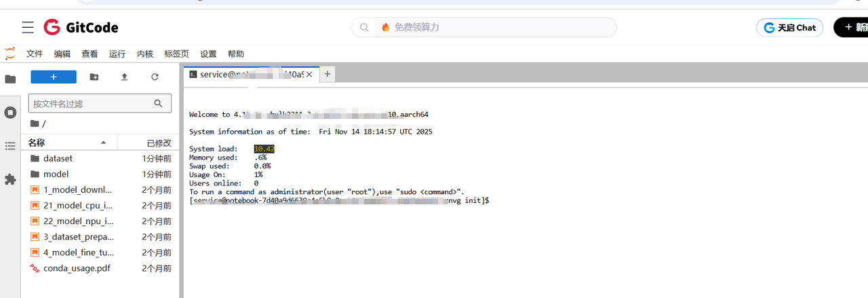Click the 天启 Chat button
The height and width of the screenshot is (298, 868).
tap(789, 28)
